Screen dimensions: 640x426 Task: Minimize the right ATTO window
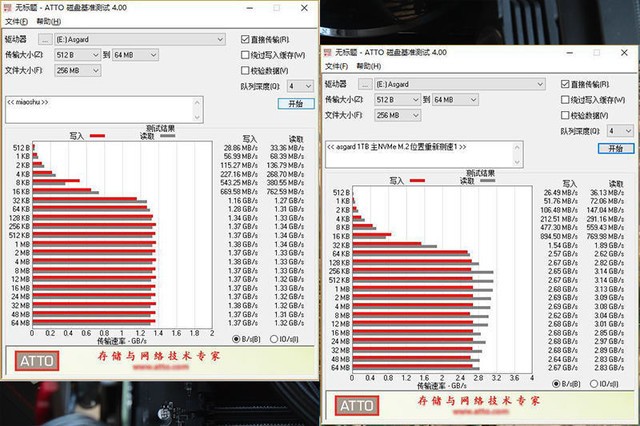pos(570,53)
